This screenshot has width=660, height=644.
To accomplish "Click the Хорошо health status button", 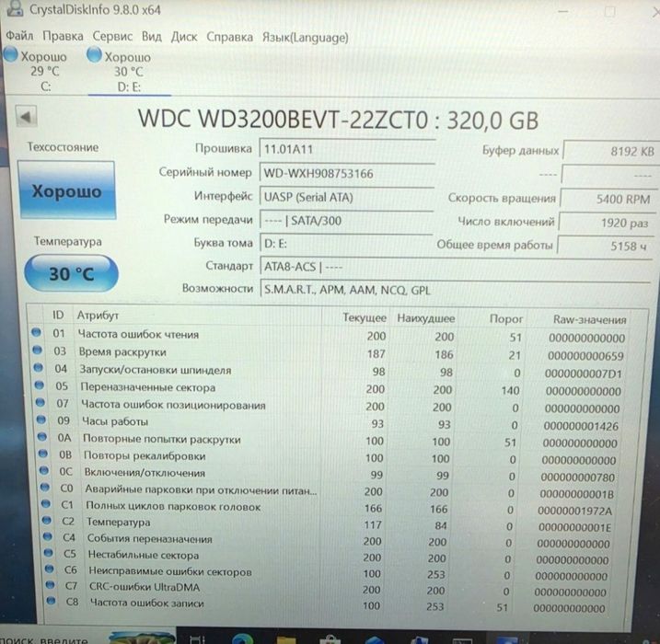I will pos(66,190).
